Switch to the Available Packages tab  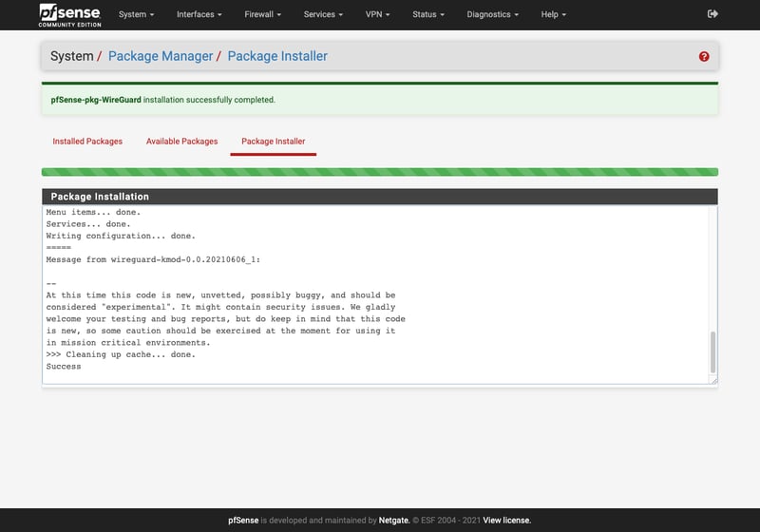(x=181, y=142)
